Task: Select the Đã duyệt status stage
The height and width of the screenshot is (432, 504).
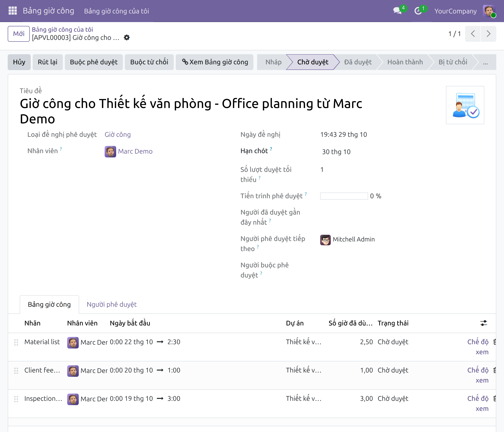Action: [358, 62]
